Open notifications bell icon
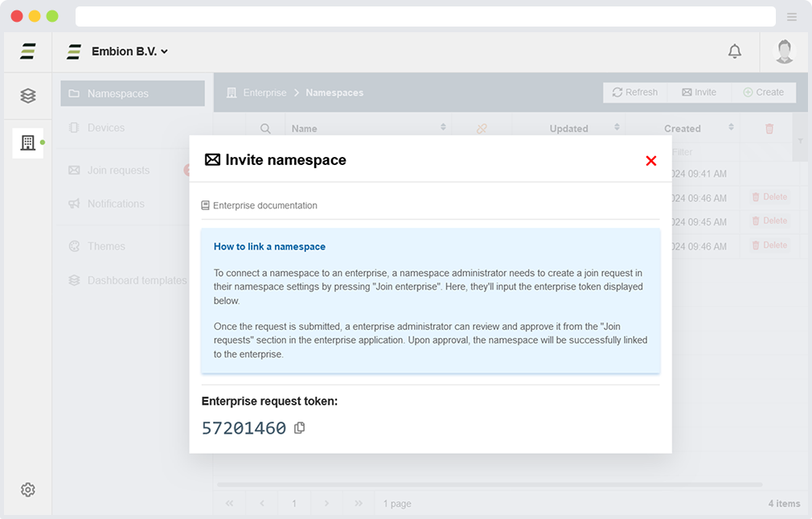 [734, 51]
